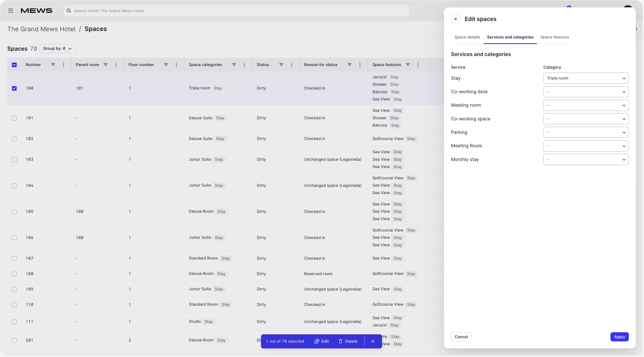Select the room 106 checkbox
This screenshot has height=357, width=644.
[14, 238]
